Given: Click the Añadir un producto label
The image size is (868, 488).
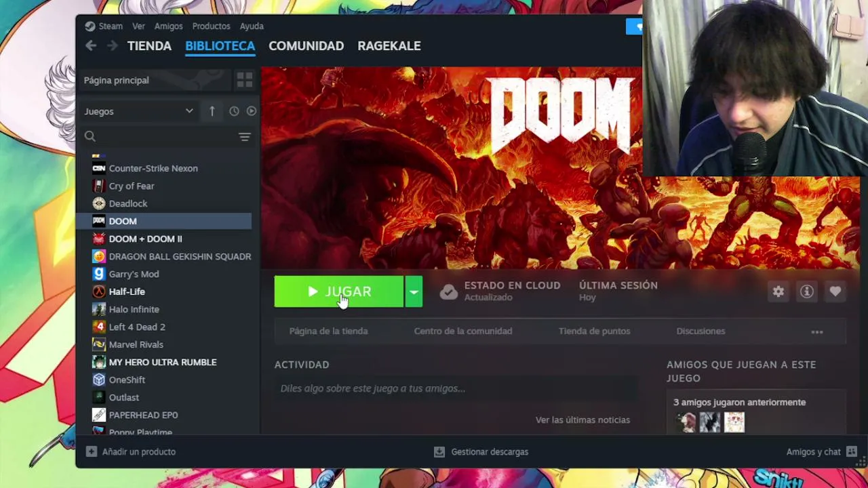Looking at the screenshot, I should tap(139, 451).
